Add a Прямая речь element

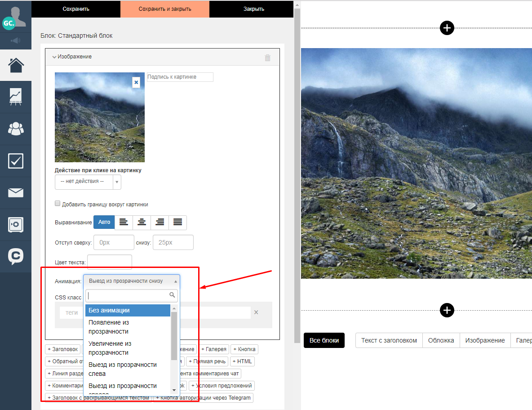207,361
